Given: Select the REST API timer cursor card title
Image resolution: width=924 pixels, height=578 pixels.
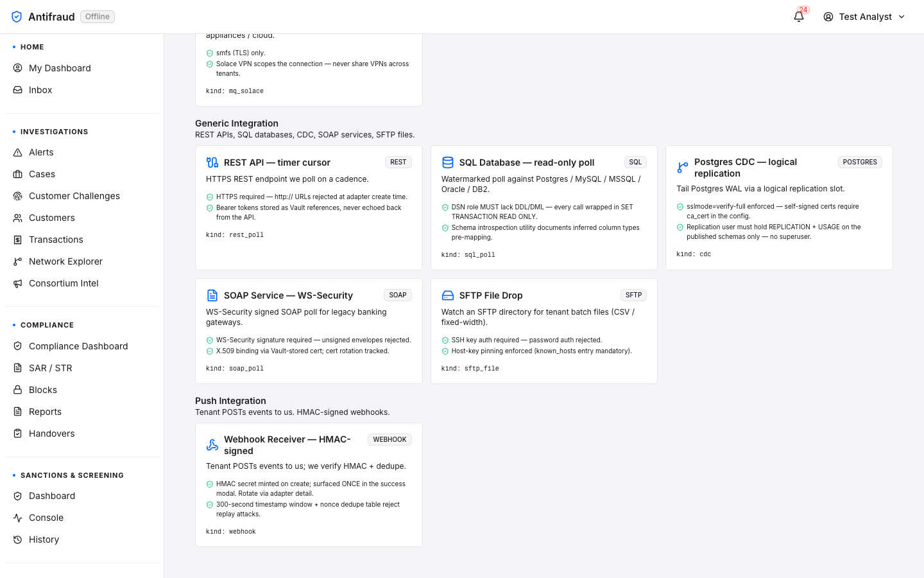Looking at the screenshot, I should tap(277, 162).
